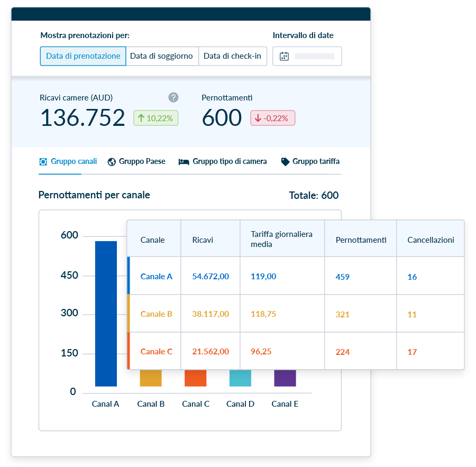
Task: Click the Pernottamenti value 321 for Canale B
Action: [342, 314]
